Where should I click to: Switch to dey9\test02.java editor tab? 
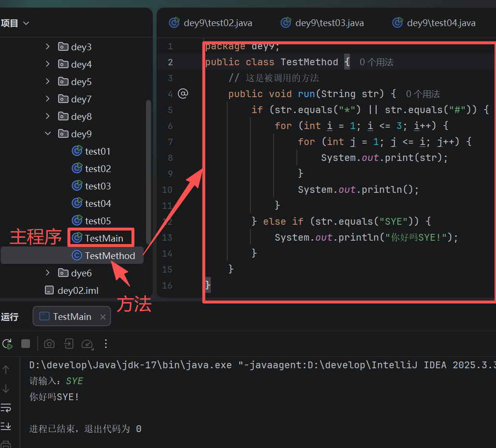click(x=211, y=23)
